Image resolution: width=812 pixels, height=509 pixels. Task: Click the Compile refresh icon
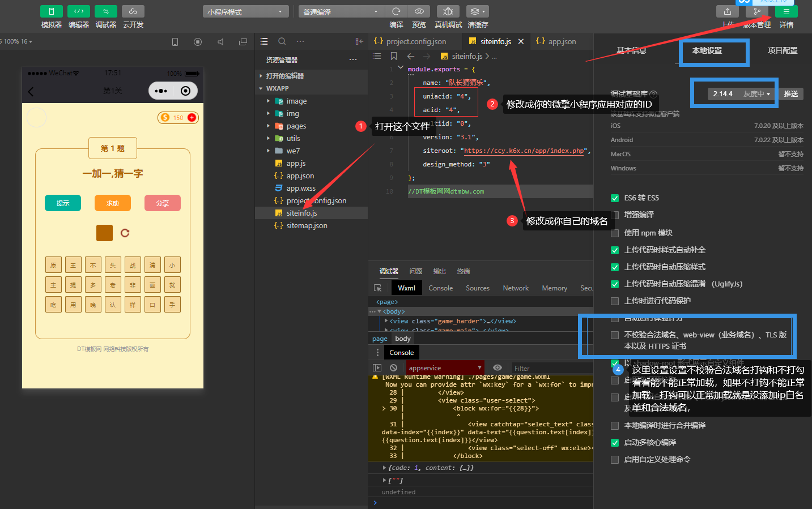coord(396,11)
